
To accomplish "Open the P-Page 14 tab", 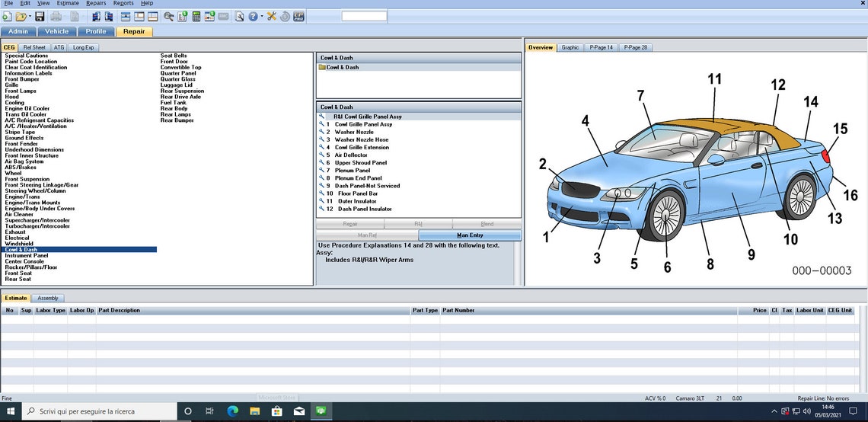I will [x=602, y=48].
